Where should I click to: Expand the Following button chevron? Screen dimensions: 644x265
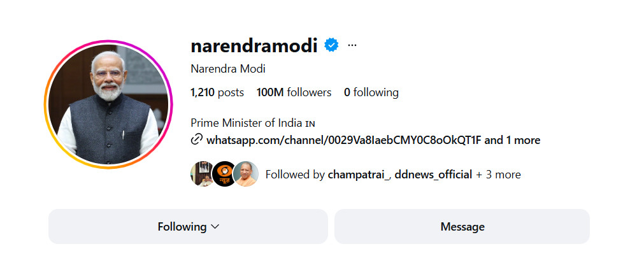coord(215,227)
